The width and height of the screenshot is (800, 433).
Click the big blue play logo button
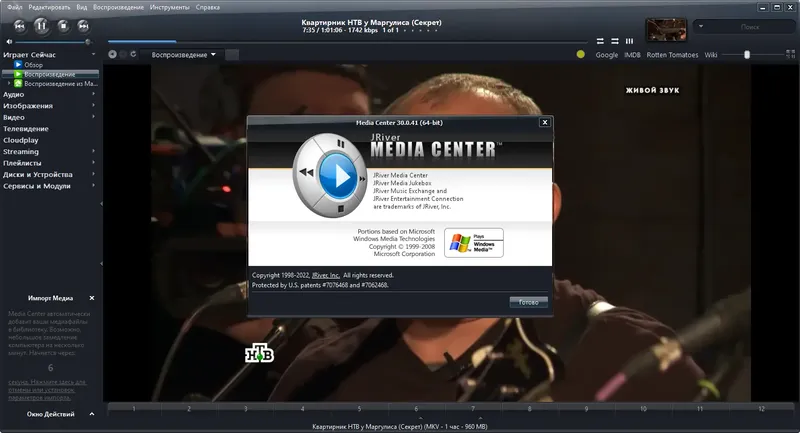[337, 176]
